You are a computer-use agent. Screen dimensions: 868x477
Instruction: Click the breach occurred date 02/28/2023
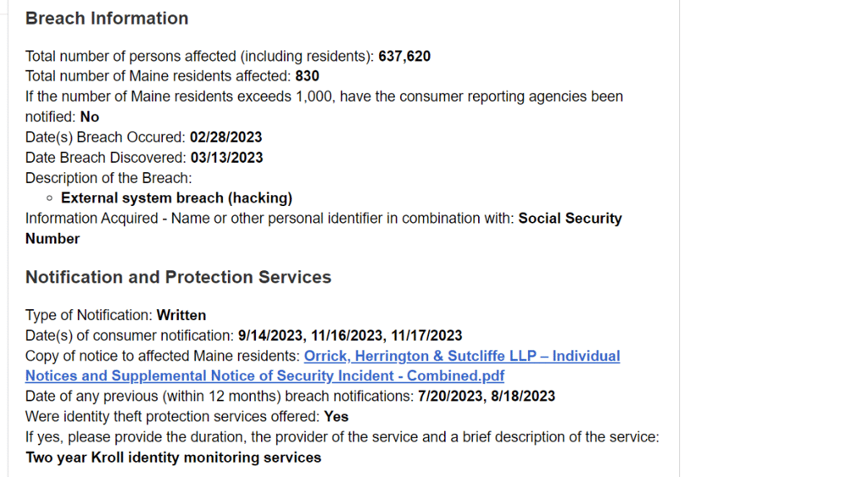225,137
